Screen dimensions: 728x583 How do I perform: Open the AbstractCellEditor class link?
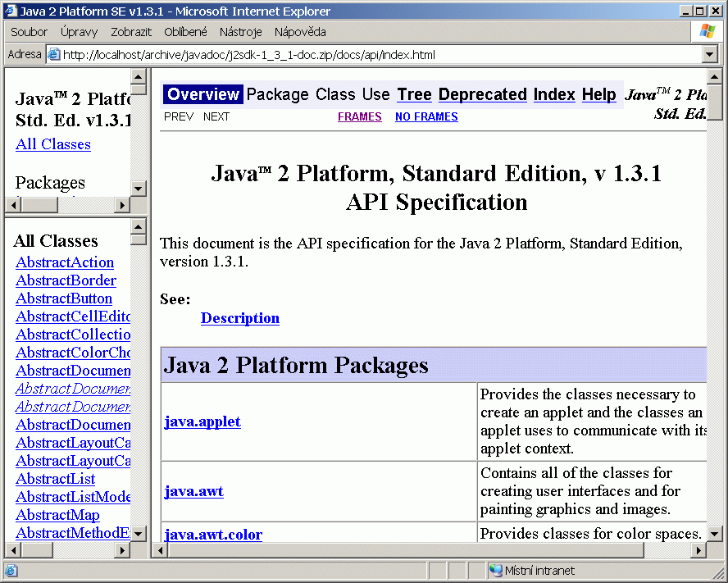point(73,317)
